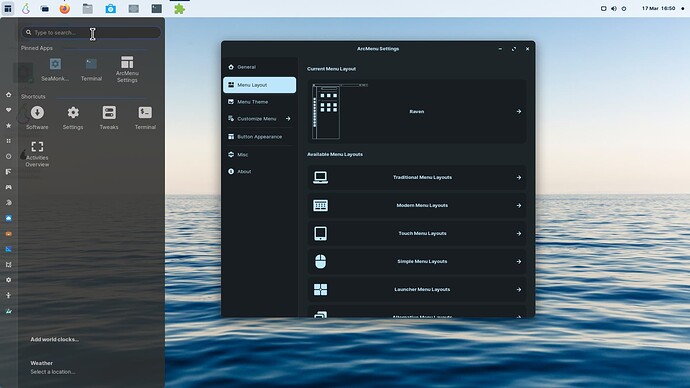Screen dimensions: 690x388
Task: Click Select a location for weather
Action: 53,372
